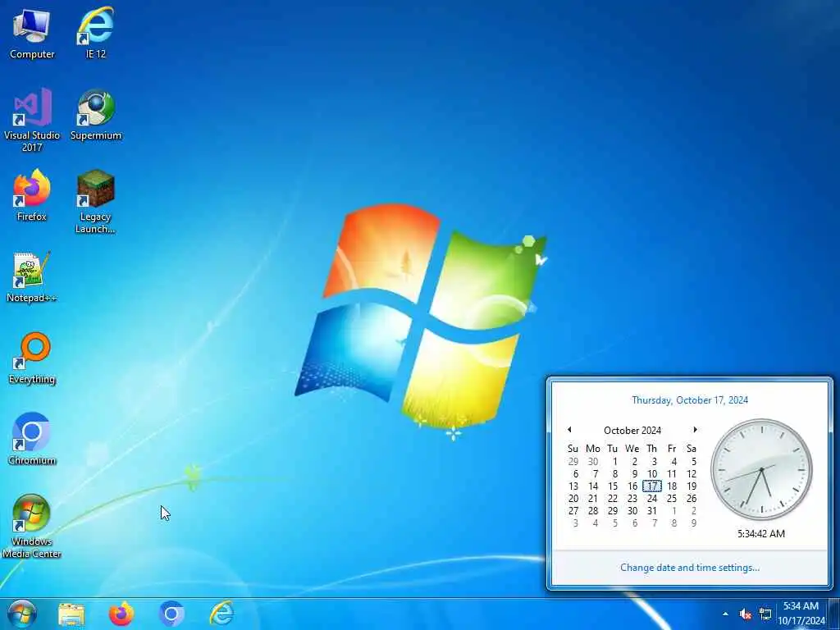The width and height of the screenshot is (840, 630).
Task: Select October 31 in the calendar
Action: pyautogui.click(x=652, y=510)
